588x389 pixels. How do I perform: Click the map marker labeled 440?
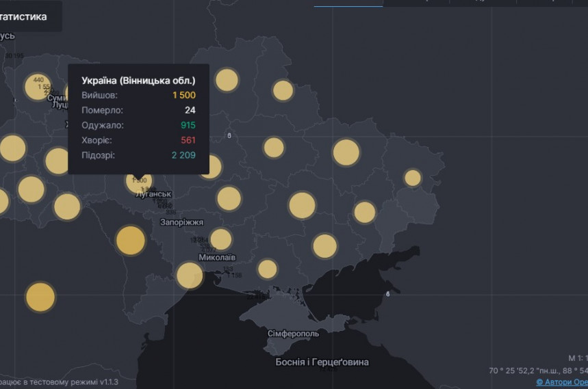[x=38, y=86]
